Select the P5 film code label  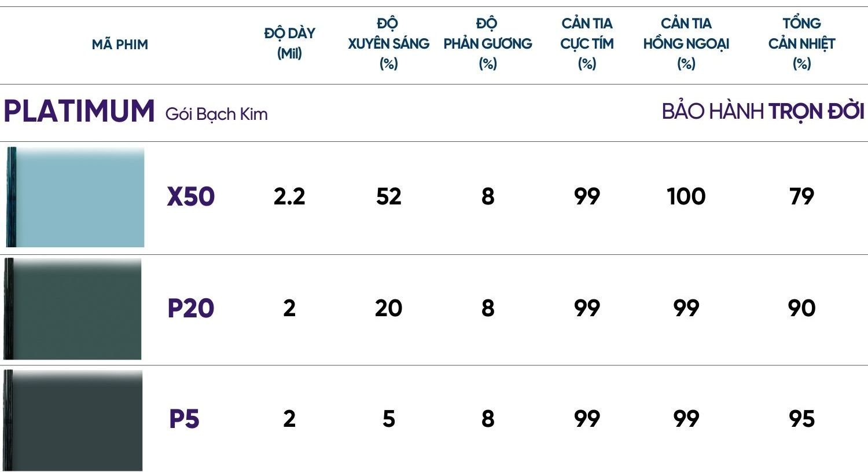pos(184,419)
